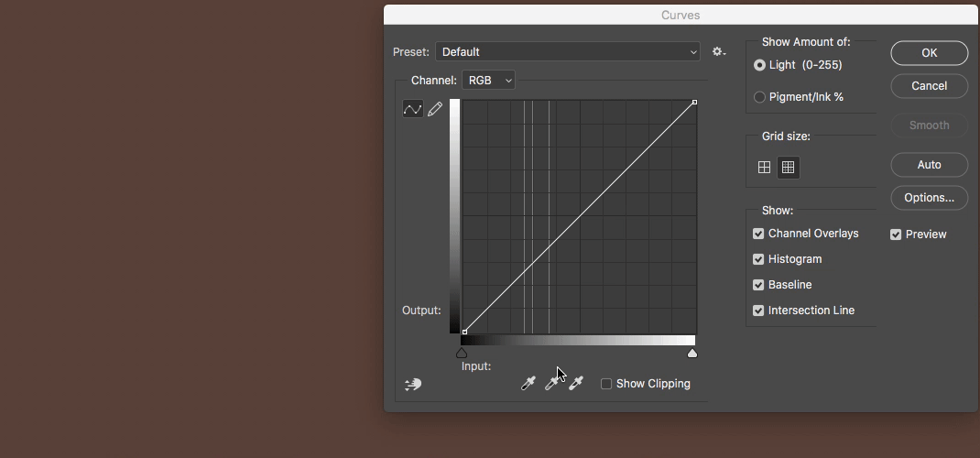The image size is (980, 458).
Task: Pick the black point eyedropper
Action: [528, 384]
